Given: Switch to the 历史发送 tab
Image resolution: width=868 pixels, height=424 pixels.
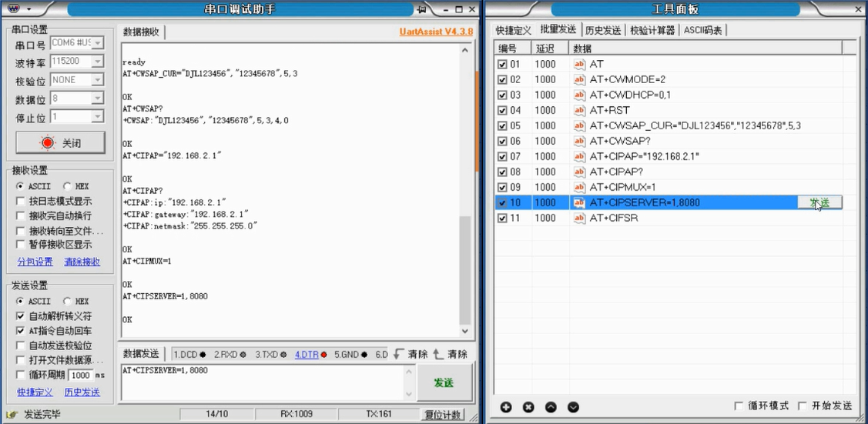Looking at the screenshot, I should pos(603,31).
